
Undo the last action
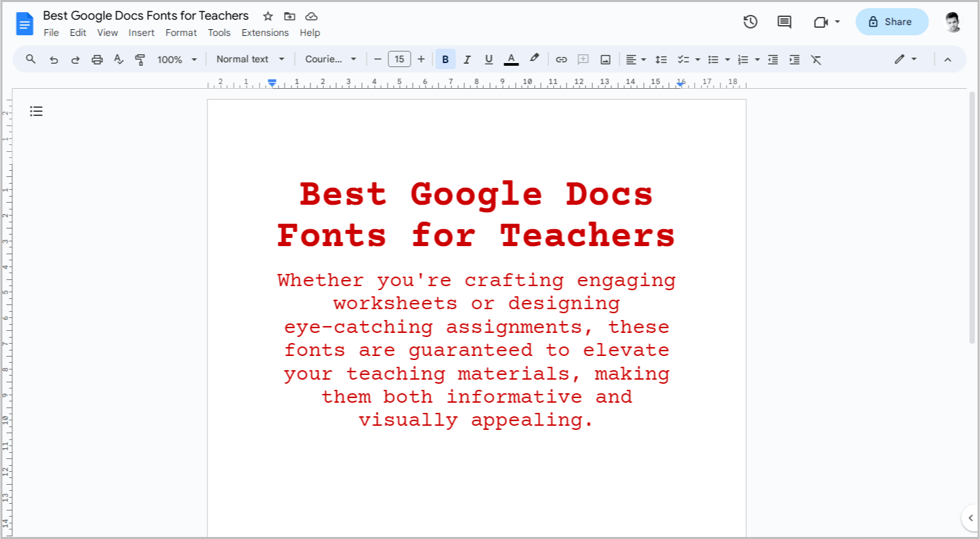click(54, 59)
